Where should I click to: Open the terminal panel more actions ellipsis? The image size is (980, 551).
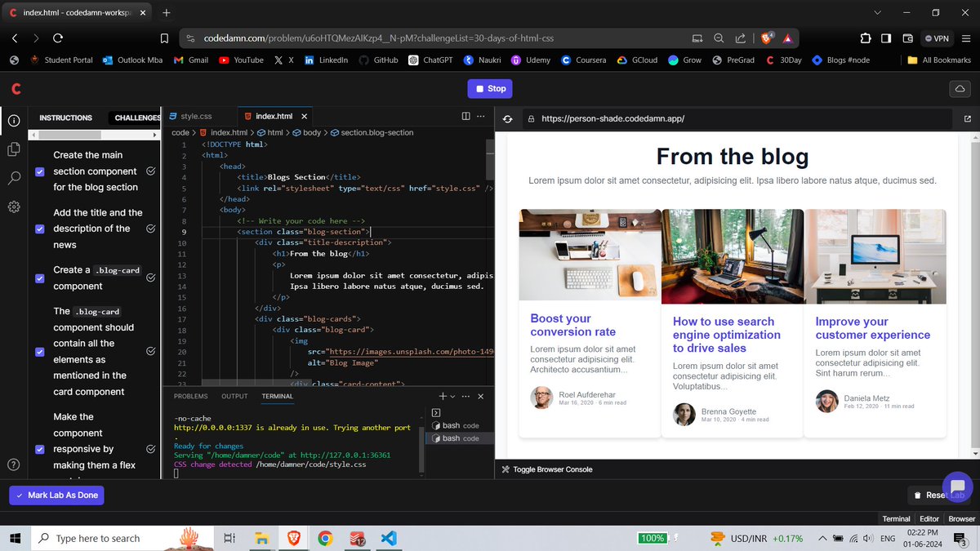click(465, 396)
